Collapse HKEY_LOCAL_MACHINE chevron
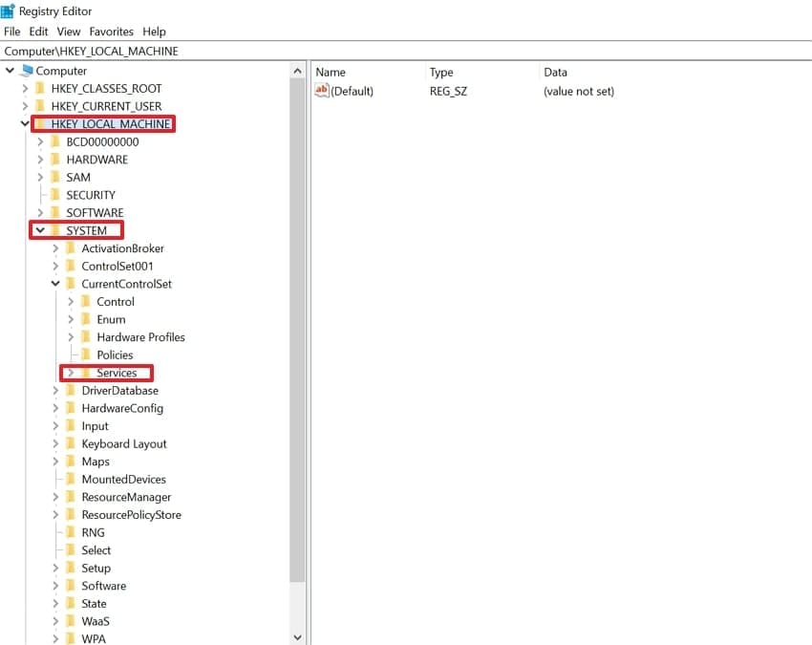Viewport: 812px width, 645px height. 25,124
